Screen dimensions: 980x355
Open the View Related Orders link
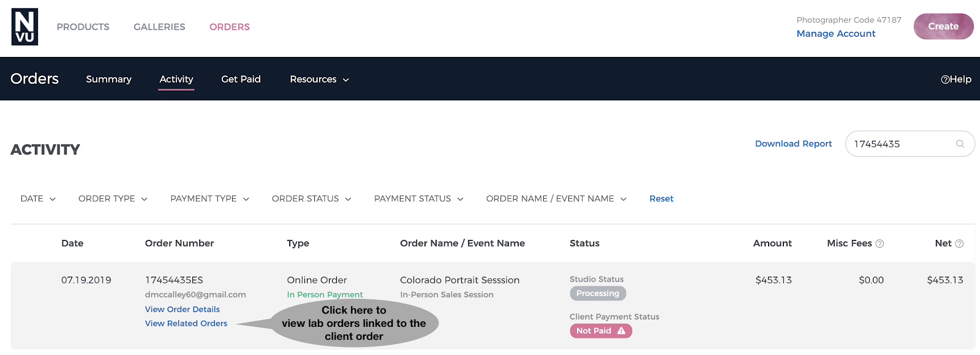[186, 323]
